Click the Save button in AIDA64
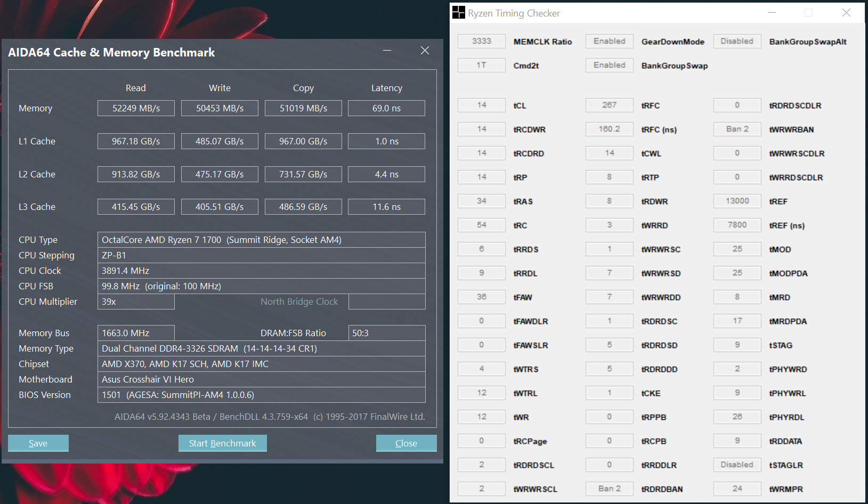 pyautogui.click(x=38, y=443)
